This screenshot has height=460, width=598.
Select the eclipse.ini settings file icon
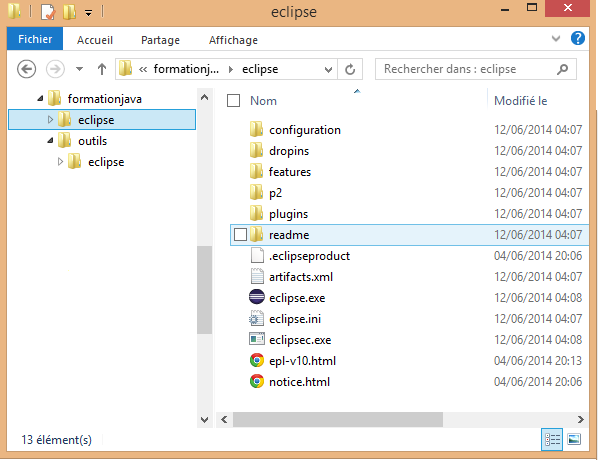tap(257, 318)
